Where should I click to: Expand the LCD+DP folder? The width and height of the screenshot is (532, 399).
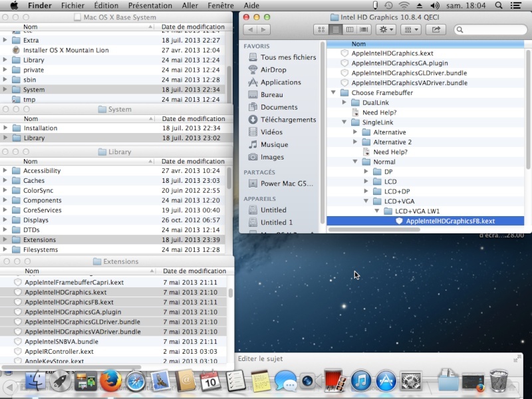click(x=366, y=192)
